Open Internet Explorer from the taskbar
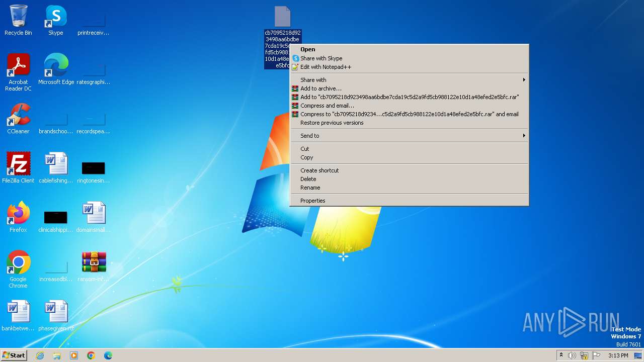The width and height of the screenshot is (644, 362). coord(40,355)
